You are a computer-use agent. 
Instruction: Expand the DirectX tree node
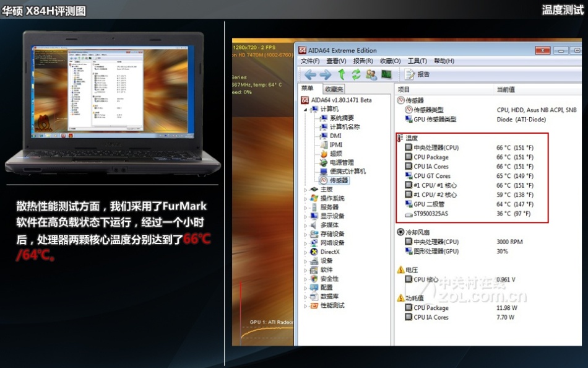tap(306, 252)
